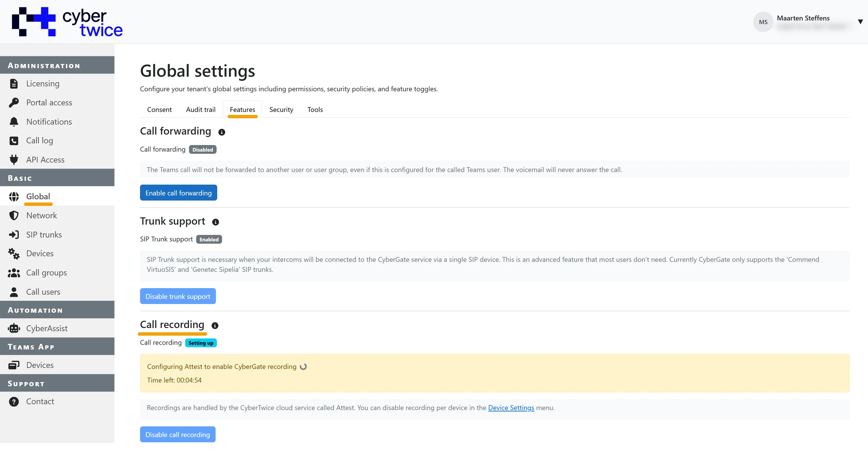Click Disable call recording button
The image size is (868, 458).
[177, 435]
